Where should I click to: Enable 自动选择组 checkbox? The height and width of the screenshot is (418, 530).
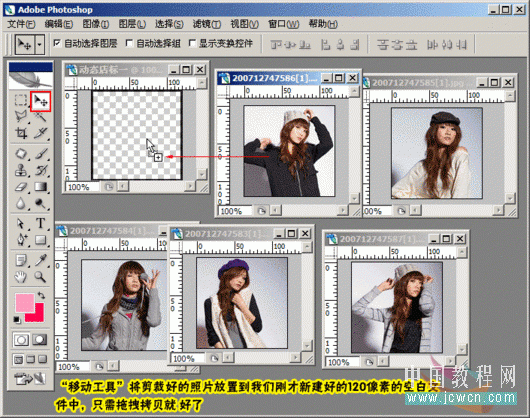(129, 43)
